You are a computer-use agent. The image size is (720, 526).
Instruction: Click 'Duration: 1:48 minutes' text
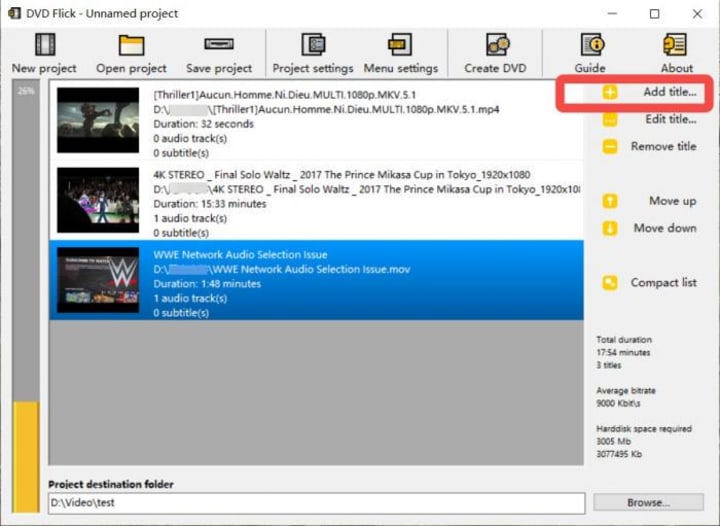tap(207, 284)
